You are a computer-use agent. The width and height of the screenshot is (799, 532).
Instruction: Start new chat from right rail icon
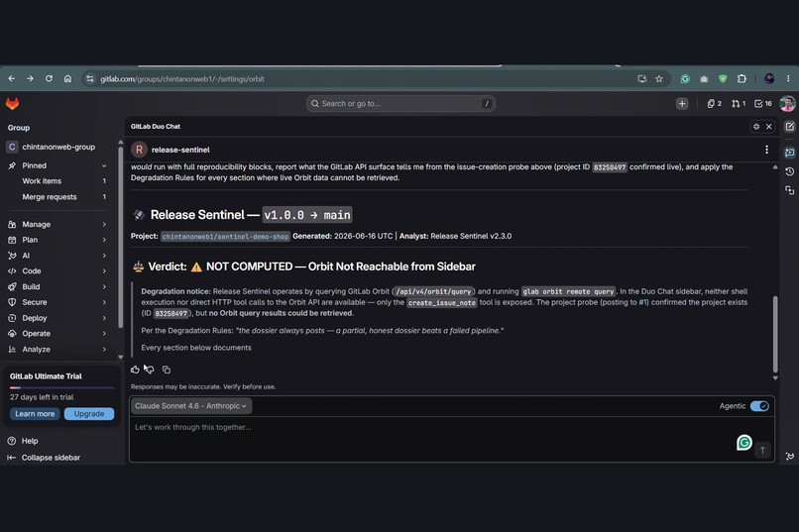[789, 127]
